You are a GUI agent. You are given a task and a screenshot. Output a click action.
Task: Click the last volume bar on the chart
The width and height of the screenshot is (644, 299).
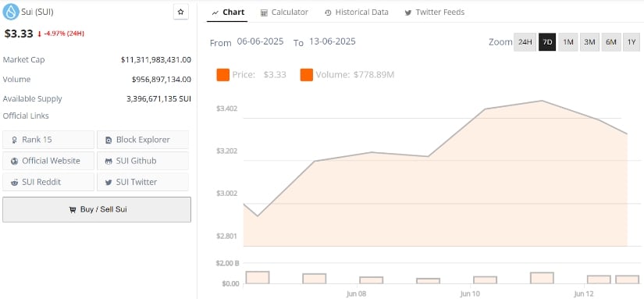coord(627,279)
